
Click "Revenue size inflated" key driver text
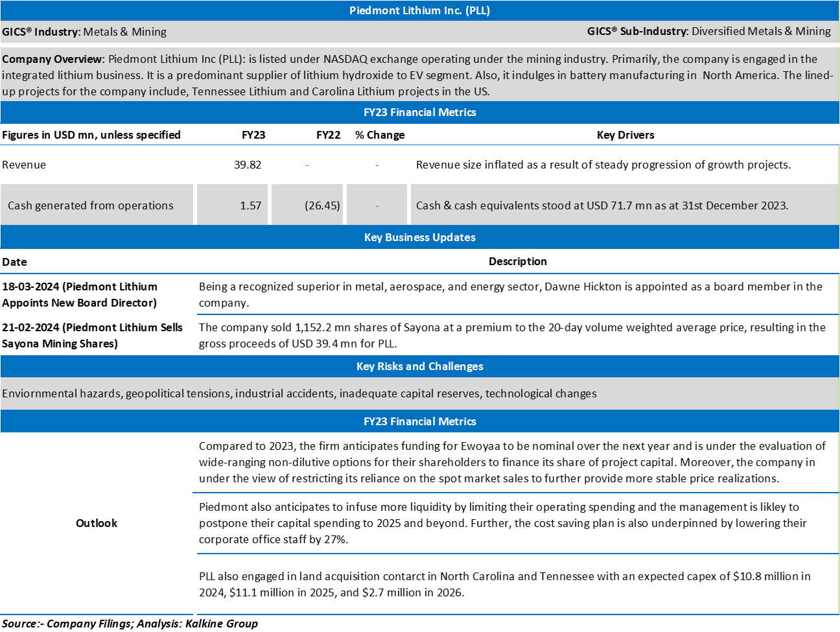[x=603, y=165]
